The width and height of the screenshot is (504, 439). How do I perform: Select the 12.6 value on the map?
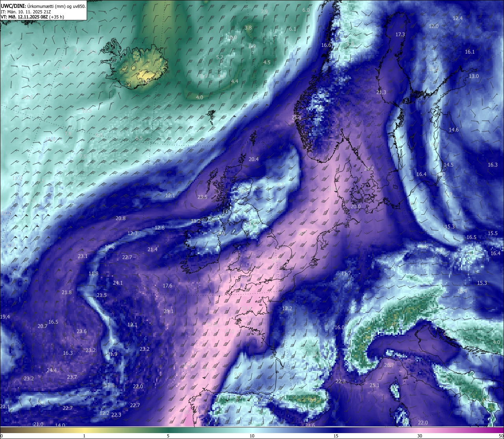[x=159, y=228]
